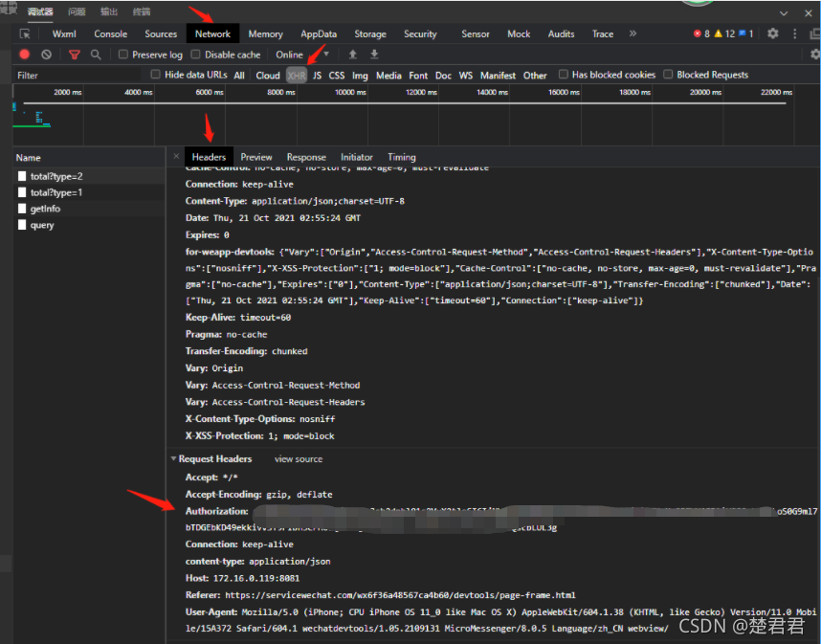Open the Response tab of request
The height and width of the screenshot is (644, 821).
point(306,157)
